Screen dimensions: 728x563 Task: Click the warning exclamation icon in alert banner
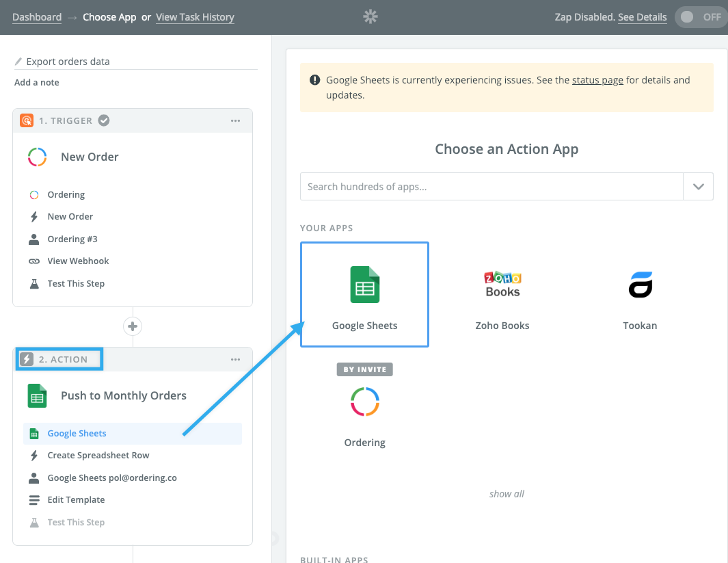point(315,80)
